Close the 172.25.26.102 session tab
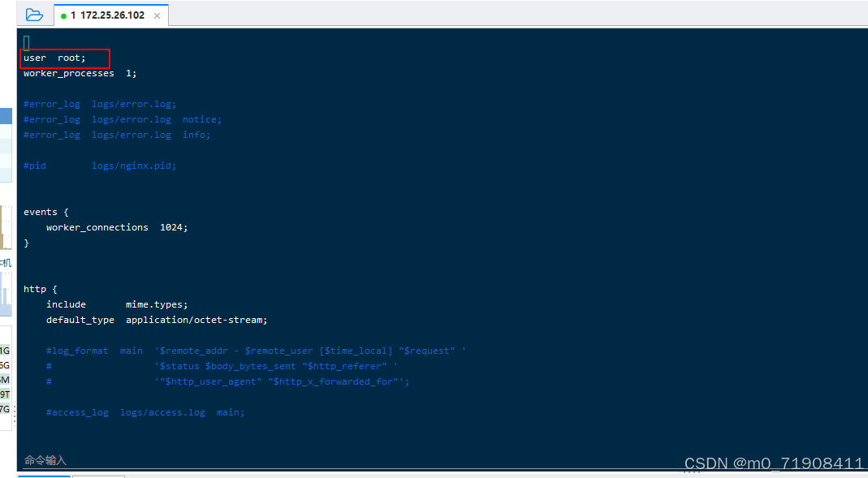Image resolution: width=868 pixels, height=478 pixels. [x=157, y=14]
